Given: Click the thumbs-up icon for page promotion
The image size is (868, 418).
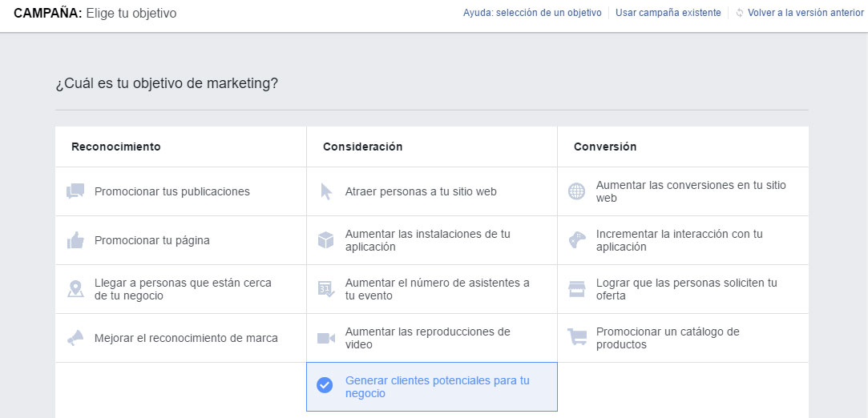Looking at the screenshot, I should [x=75, y=240].
